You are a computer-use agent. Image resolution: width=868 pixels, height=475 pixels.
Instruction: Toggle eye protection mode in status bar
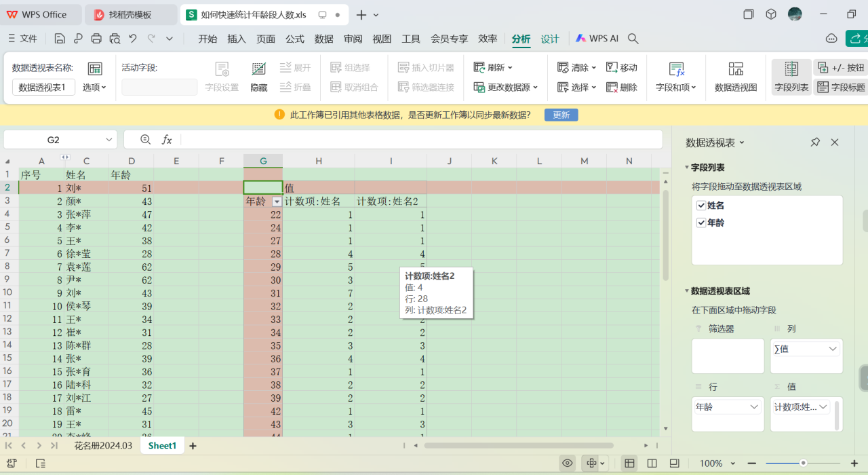[x=568, y=463]
